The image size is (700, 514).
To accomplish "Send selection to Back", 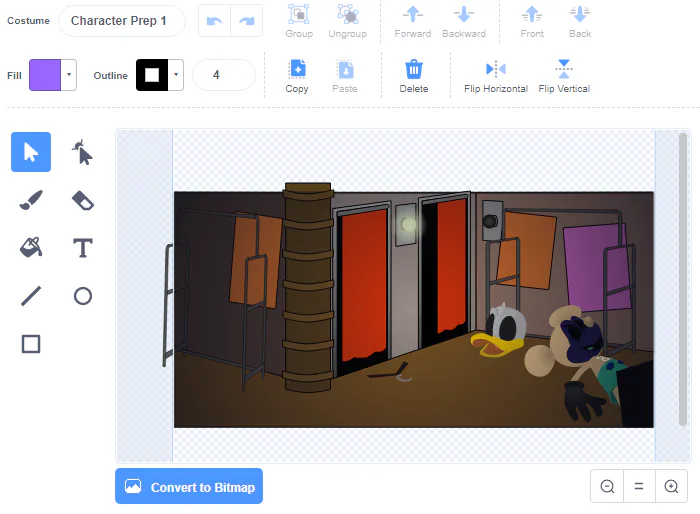I will pyautogui.click(x=580, y=21).
